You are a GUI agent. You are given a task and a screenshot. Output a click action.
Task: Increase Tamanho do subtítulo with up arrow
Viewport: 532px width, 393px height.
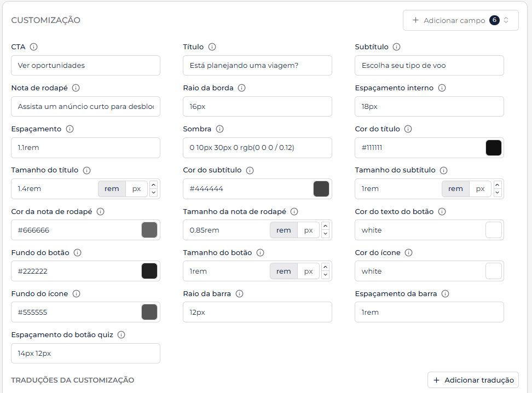pyautogui.click(x=498, y=185)
